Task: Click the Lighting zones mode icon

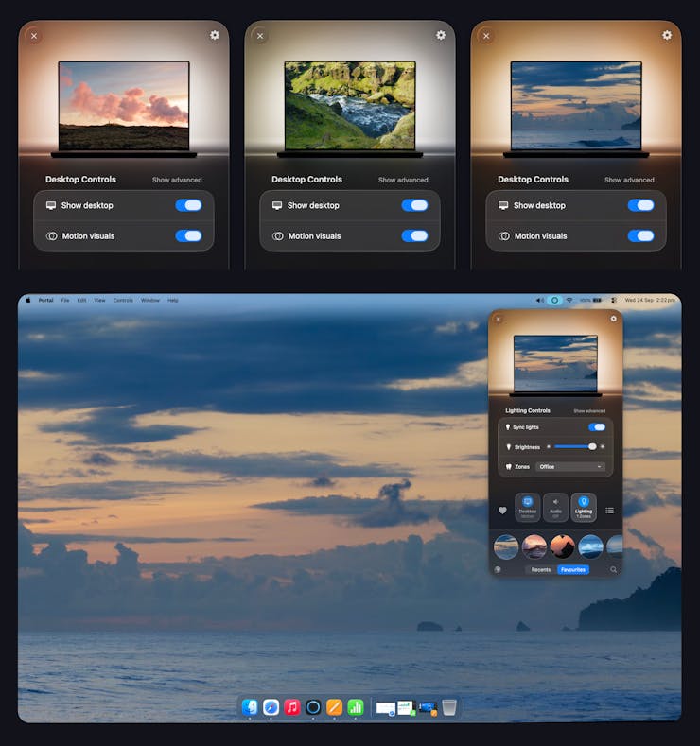Action: 584,508
